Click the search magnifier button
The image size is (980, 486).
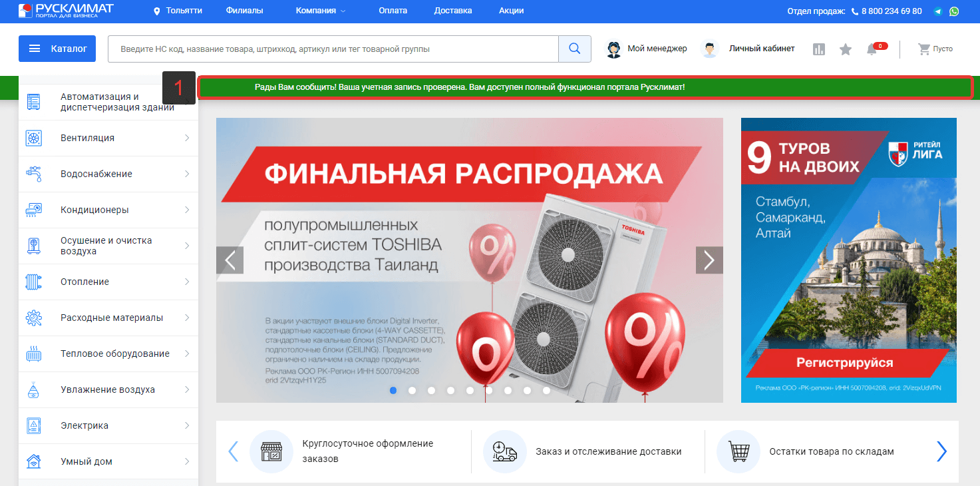point(575,49)
